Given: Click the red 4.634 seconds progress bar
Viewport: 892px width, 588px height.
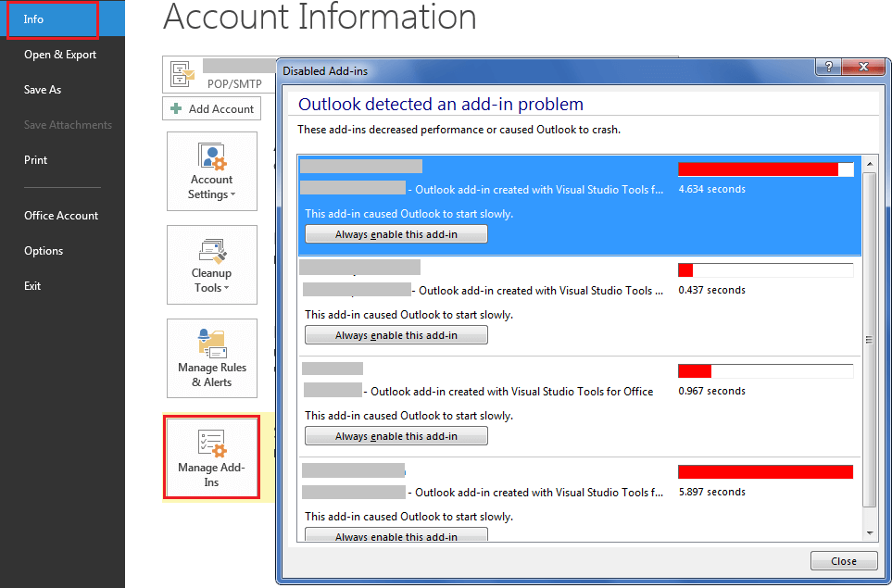Looking at the screenshot, I should [756, 169].
